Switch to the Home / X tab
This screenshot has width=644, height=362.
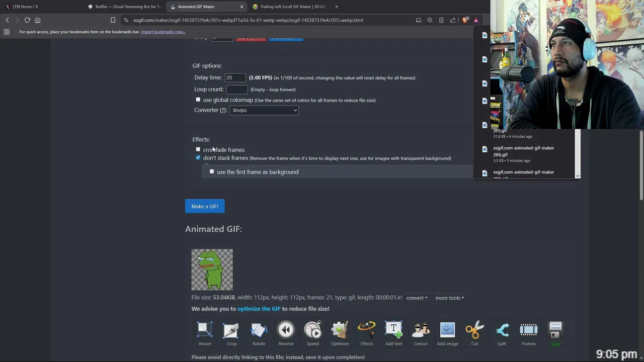coord(40,7)
